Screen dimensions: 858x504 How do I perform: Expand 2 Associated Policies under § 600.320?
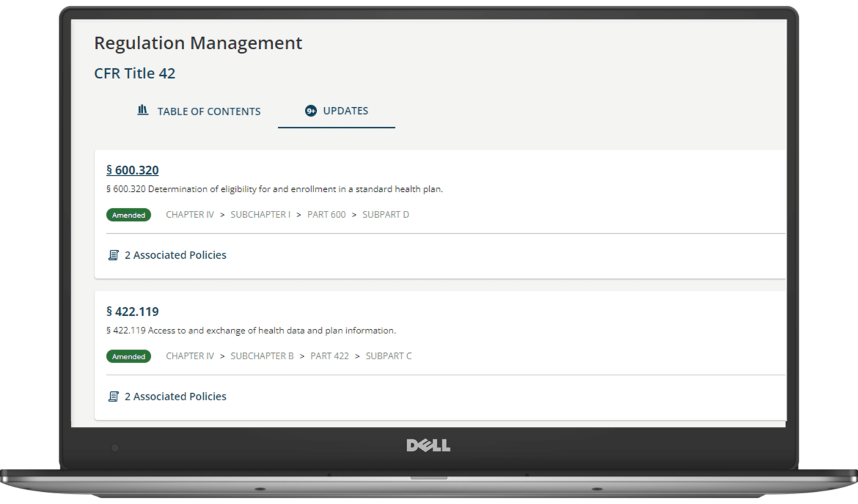tap(175, 254)
